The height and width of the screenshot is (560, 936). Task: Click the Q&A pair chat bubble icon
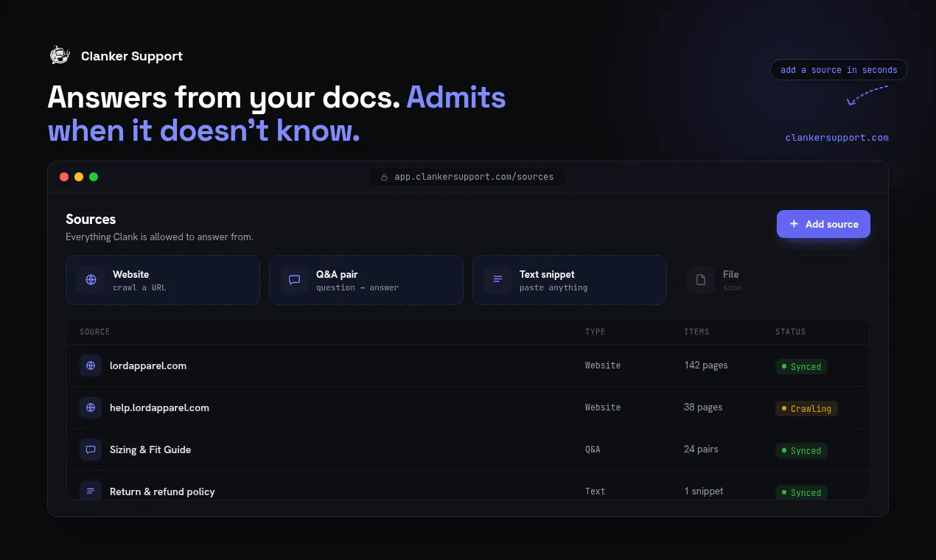(294, 280)
